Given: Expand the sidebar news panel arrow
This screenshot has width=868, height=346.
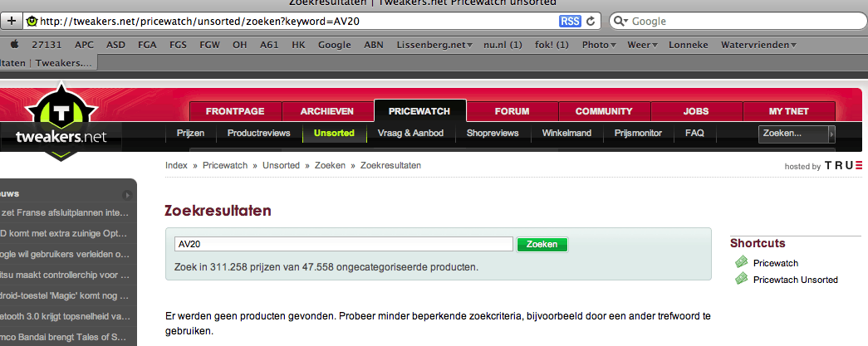Looking at the screenshot, I should [128, 194].
